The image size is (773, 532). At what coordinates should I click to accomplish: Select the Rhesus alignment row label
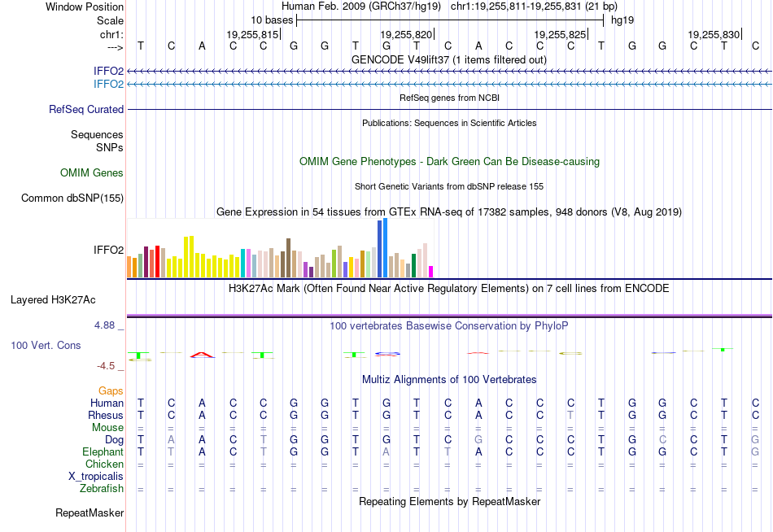tap(106, 415)
